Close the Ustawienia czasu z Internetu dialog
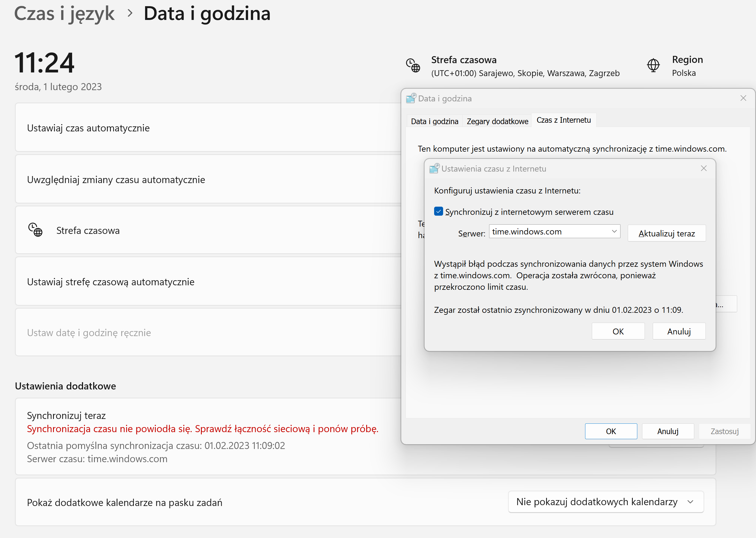 click(703, 168)
